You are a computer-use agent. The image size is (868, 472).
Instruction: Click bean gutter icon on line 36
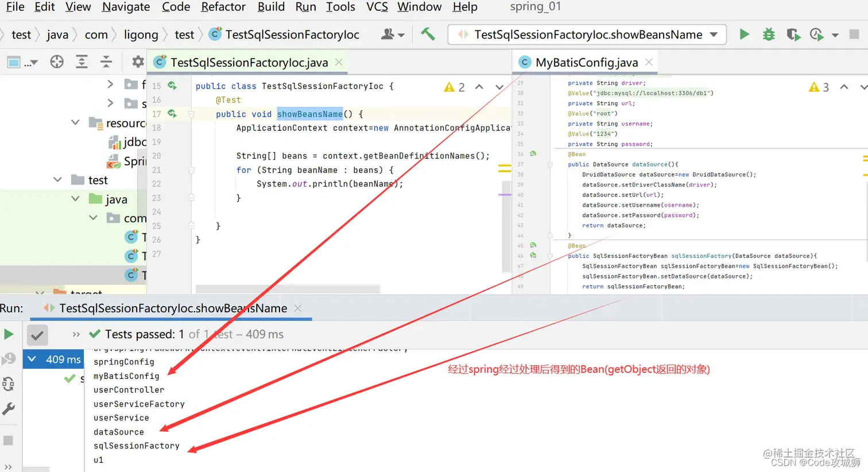tap(533, 154)
